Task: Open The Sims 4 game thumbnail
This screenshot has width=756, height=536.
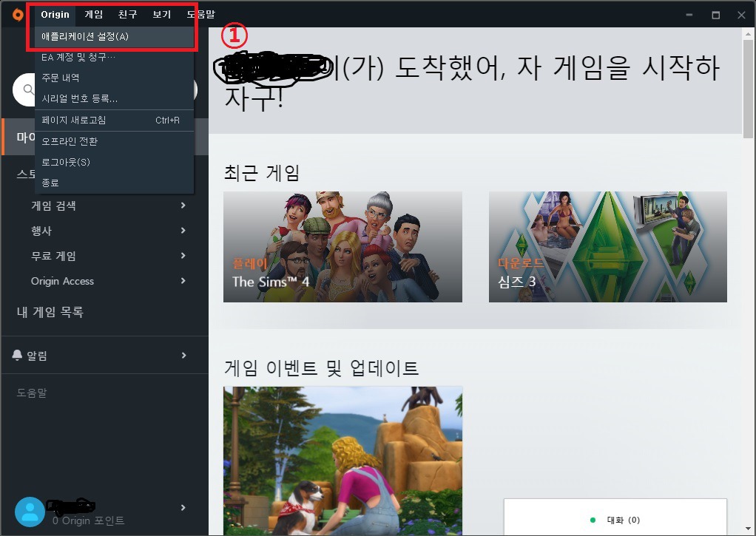Action: coord(342,247)
